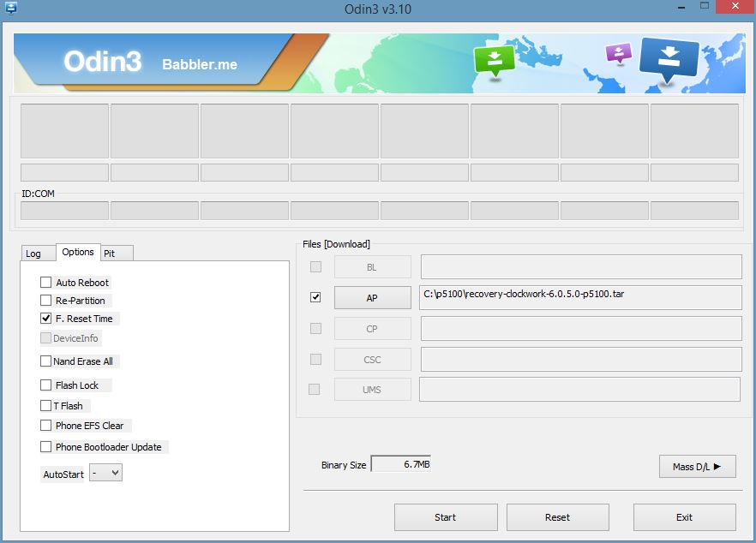756x543 pixels.
Task: Click the Odin3 logo in banner
Action: click(103, 61)
